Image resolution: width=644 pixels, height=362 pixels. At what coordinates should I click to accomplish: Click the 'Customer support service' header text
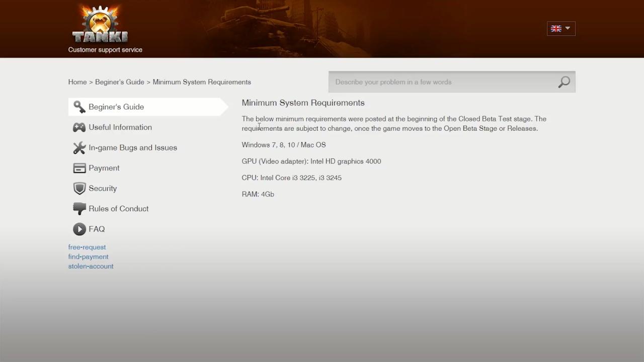point(105,50)
